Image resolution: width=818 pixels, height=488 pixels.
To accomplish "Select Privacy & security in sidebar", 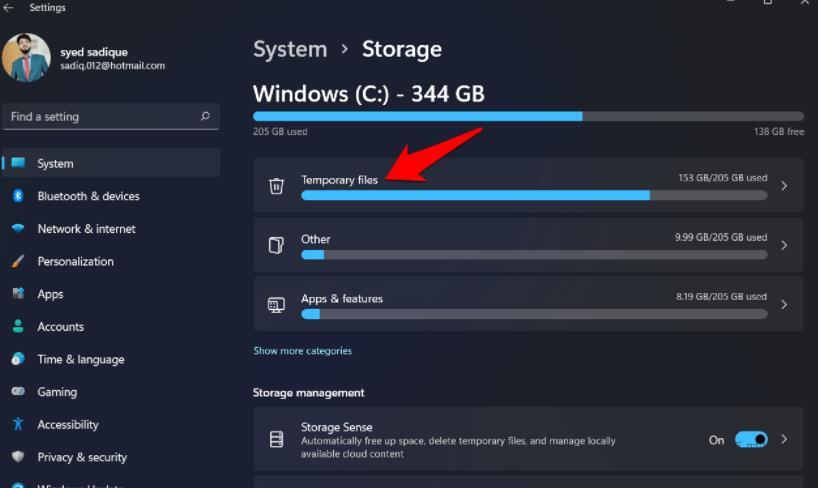I will tap(82, 457).
